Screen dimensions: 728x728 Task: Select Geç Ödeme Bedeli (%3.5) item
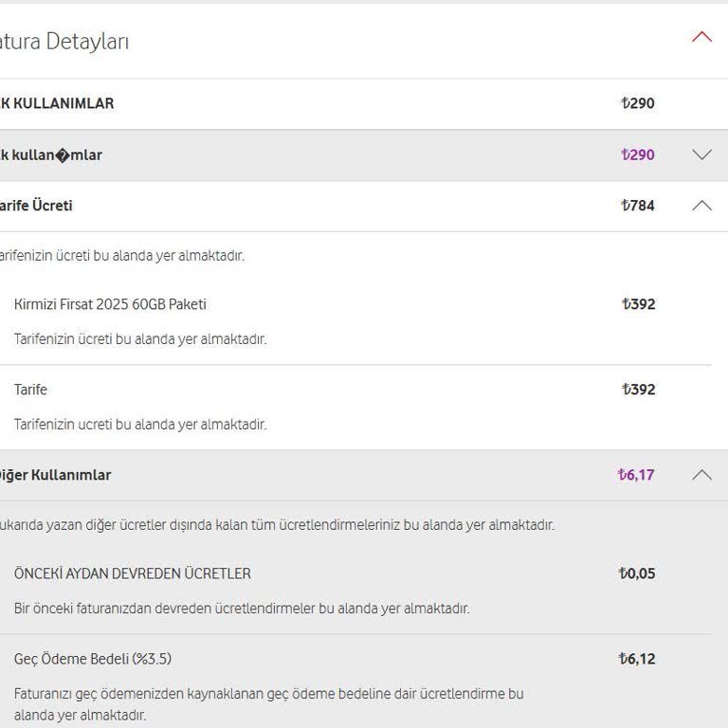93,659
